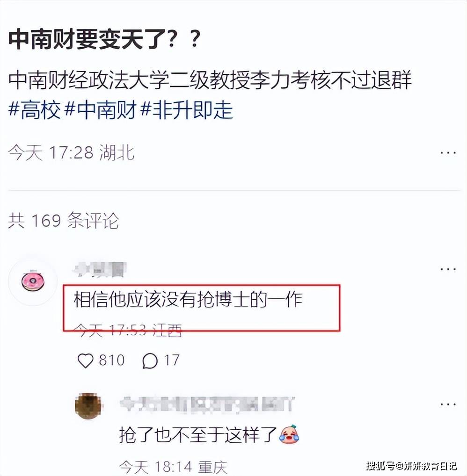Tap the blurred username of first commenter
Screen dimensions: 467x476
click(100, 269)
